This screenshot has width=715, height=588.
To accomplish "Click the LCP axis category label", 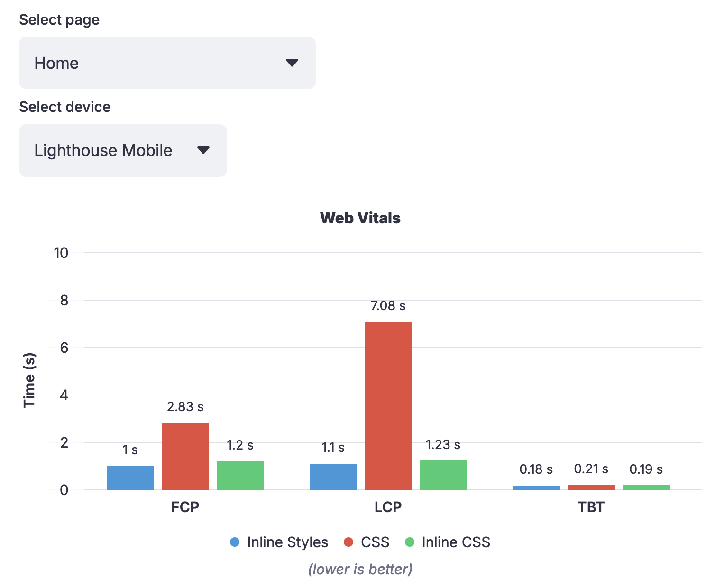I will pos(388,507).
